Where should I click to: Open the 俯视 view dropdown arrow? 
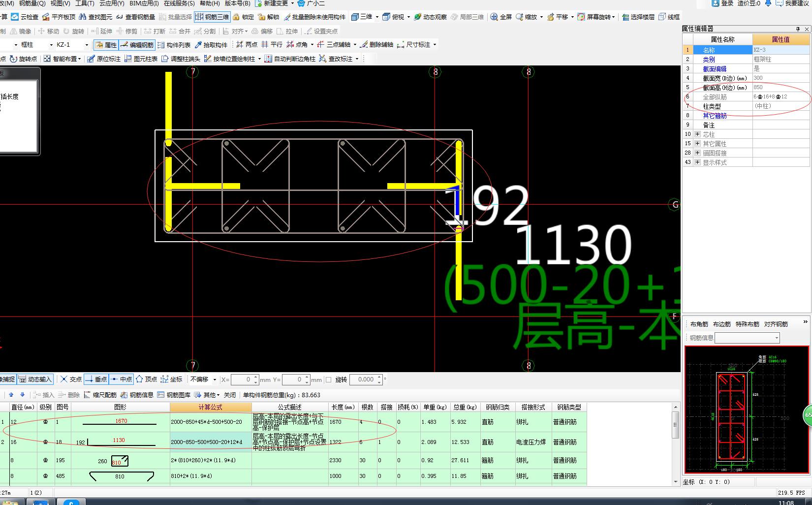tap(408, 17)
